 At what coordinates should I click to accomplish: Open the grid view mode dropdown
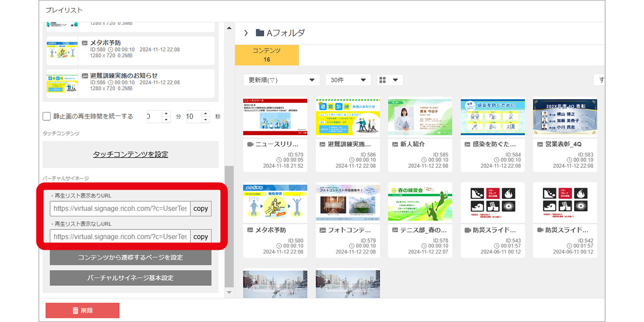[x=389, y=80]
